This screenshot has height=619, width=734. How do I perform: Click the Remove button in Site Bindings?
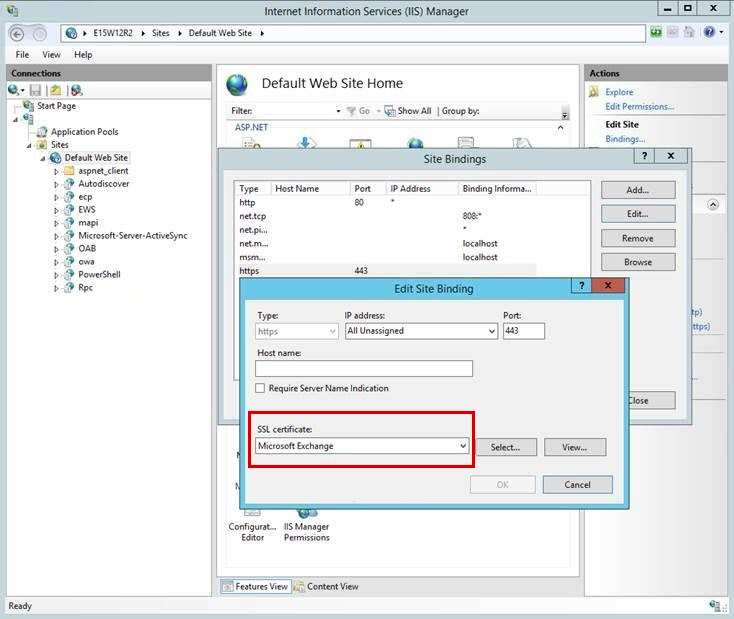pyautogui.click(x=638, y=238)
